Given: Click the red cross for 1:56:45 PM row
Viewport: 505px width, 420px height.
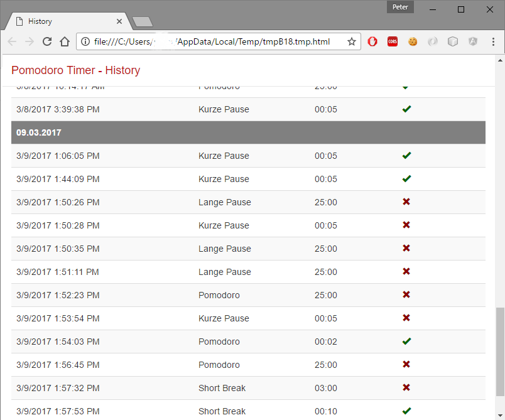Looking at the screenshot, I should (x=406, y=364).
